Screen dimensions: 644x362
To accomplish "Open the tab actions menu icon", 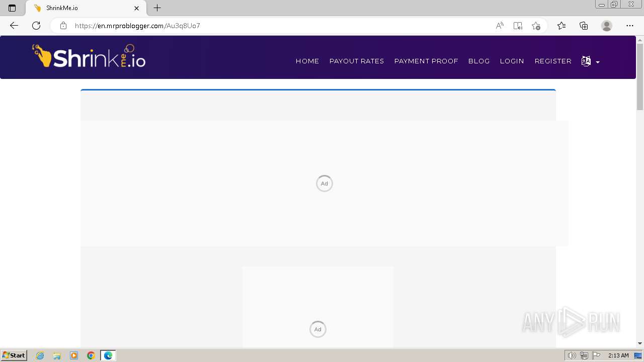I will coord(12,8).
